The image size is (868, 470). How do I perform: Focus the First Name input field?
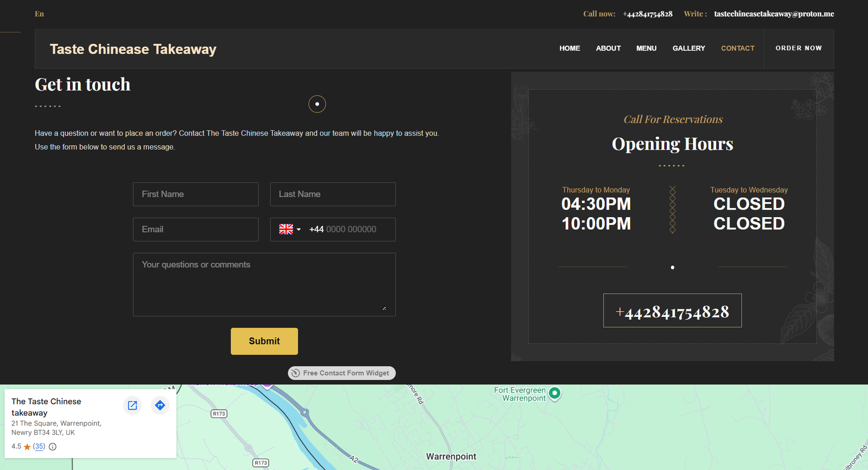coord(196,194)
